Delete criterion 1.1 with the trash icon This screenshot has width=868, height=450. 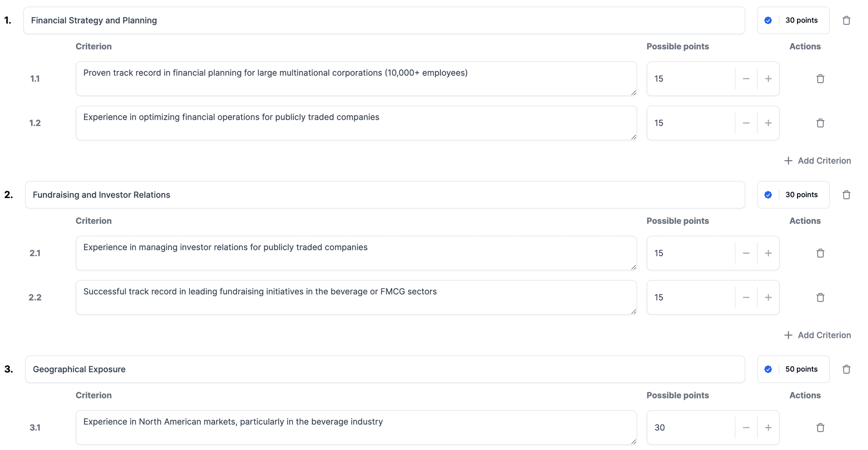820,79
